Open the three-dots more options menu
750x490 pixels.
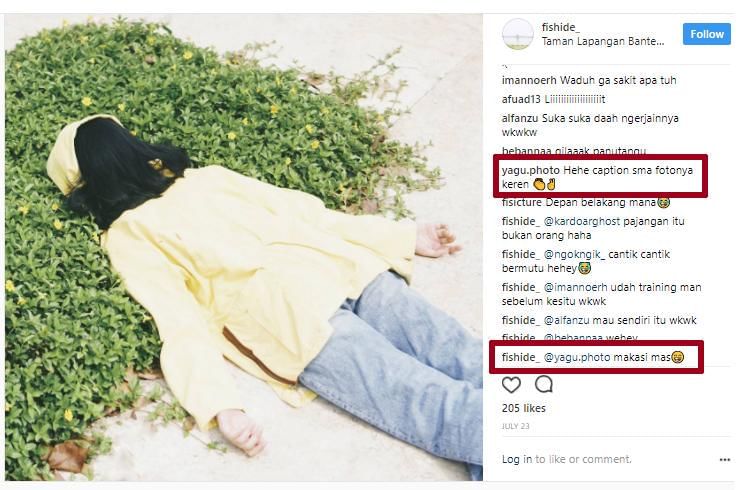(725, 459)
